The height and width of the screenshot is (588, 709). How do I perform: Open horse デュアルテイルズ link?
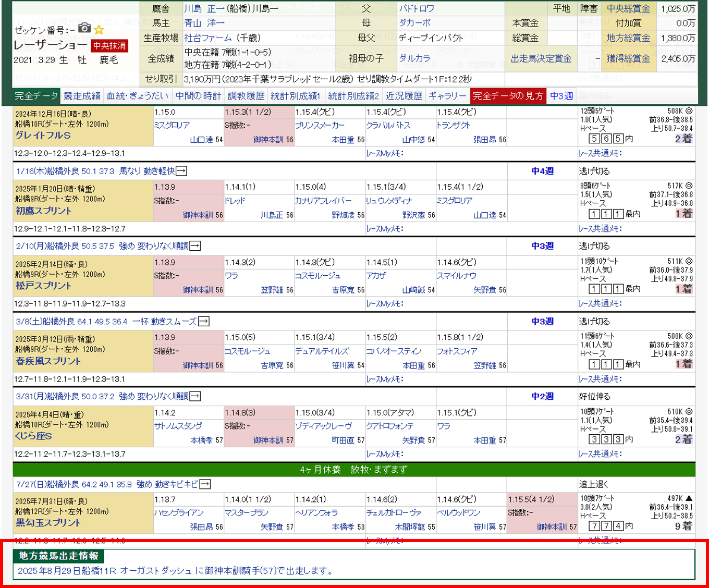322,351
